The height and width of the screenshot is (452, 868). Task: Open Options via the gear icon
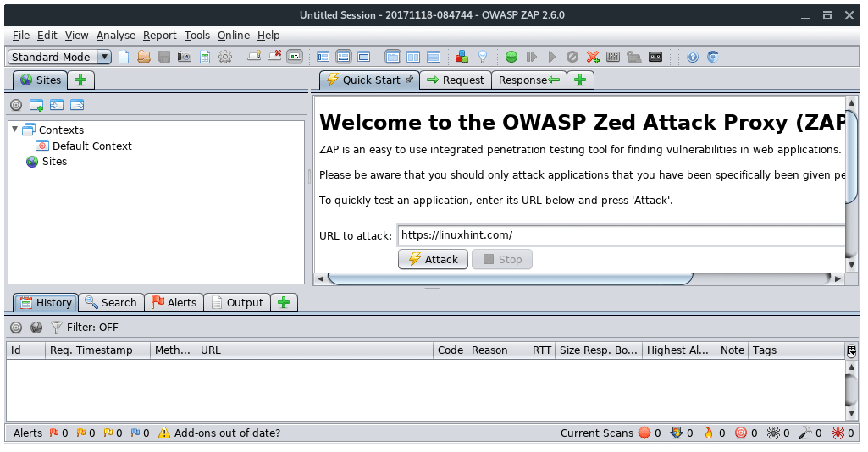[225, 57]
